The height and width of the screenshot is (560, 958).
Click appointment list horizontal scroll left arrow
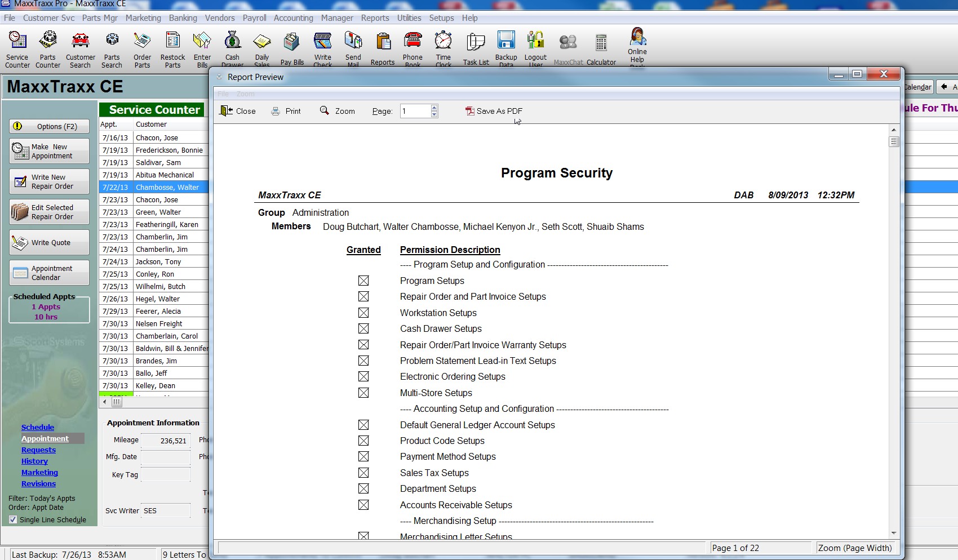(105, 402)
